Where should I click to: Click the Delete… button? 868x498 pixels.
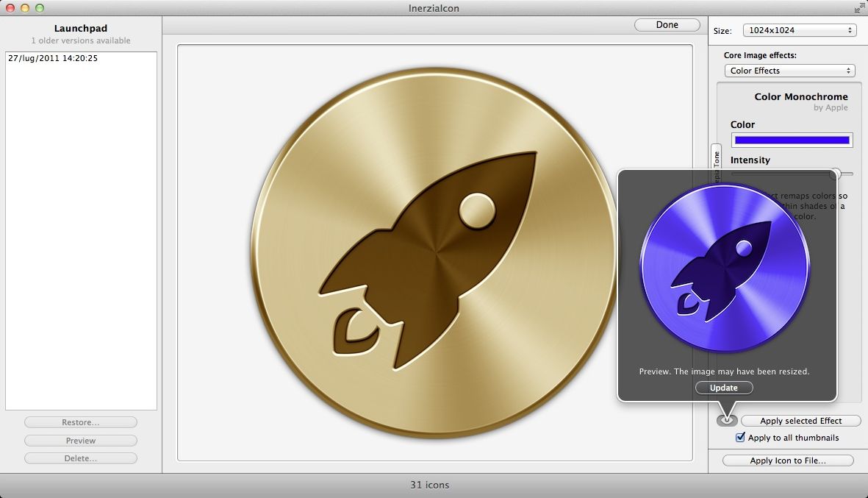(x=81, y=458)
